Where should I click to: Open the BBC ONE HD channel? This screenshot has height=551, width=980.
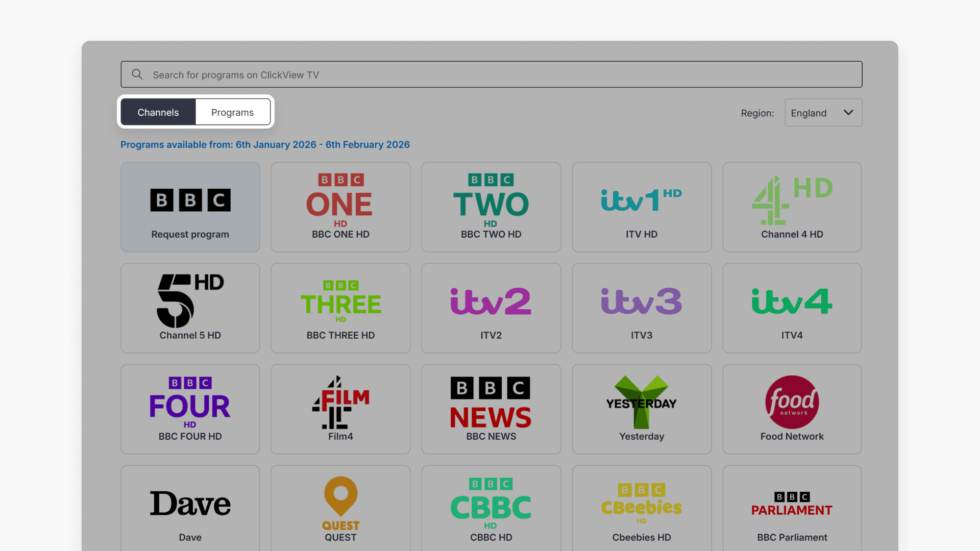[340, 207]
